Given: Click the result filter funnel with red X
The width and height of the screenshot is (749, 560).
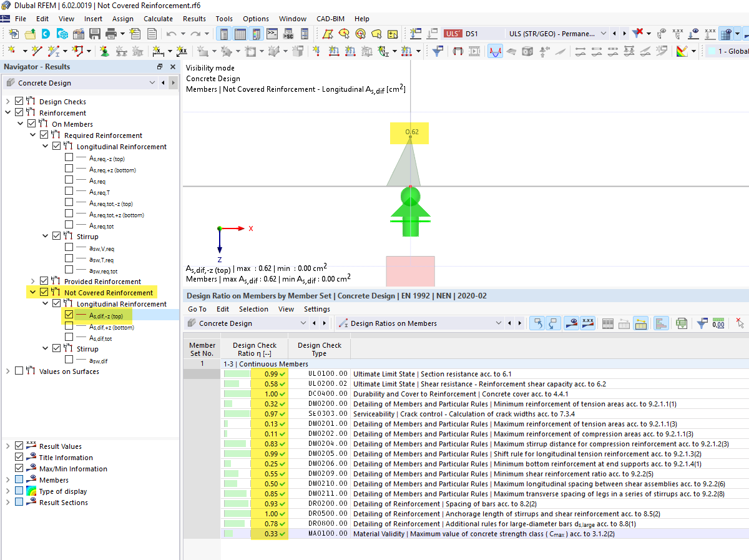Looking at the screenshot, I should tap(638, 34).
